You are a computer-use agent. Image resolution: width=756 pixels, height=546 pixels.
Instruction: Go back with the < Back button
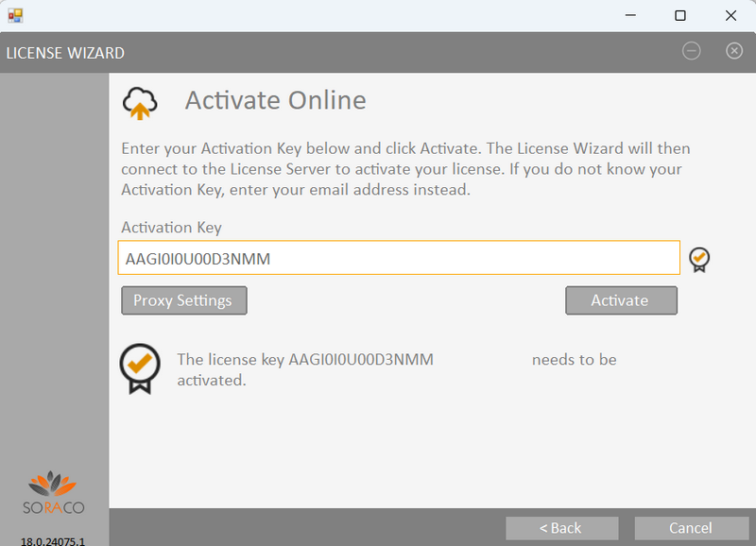561,528
